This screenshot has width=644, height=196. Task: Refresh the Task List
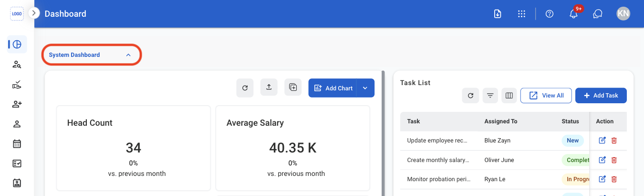[470, 96]
